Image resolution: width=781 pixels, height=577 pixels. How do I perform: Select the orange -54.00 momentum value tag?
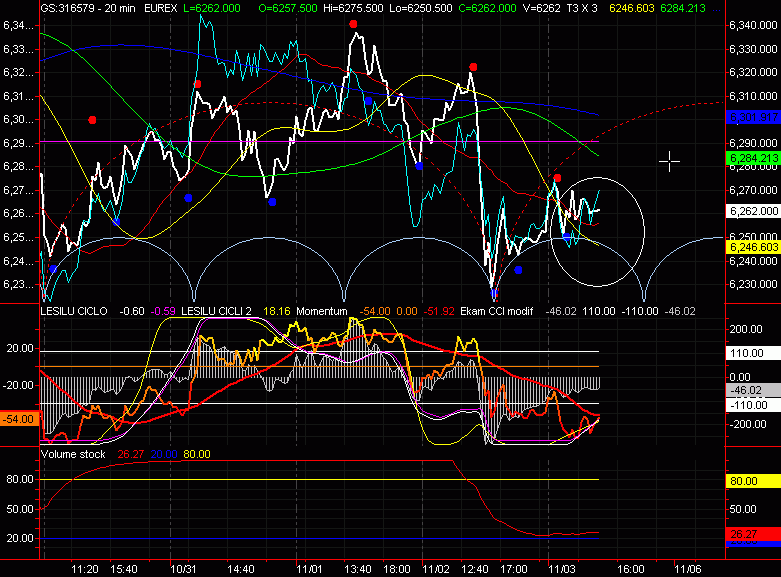tap(18, 418)
